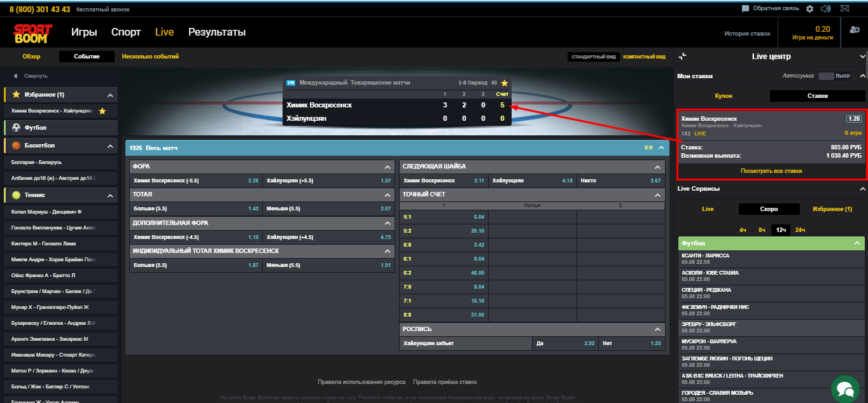The width and height of the screenshot is (868, 403).
Task: Click the basketball icon in sidebar
Action: (16, 145)
